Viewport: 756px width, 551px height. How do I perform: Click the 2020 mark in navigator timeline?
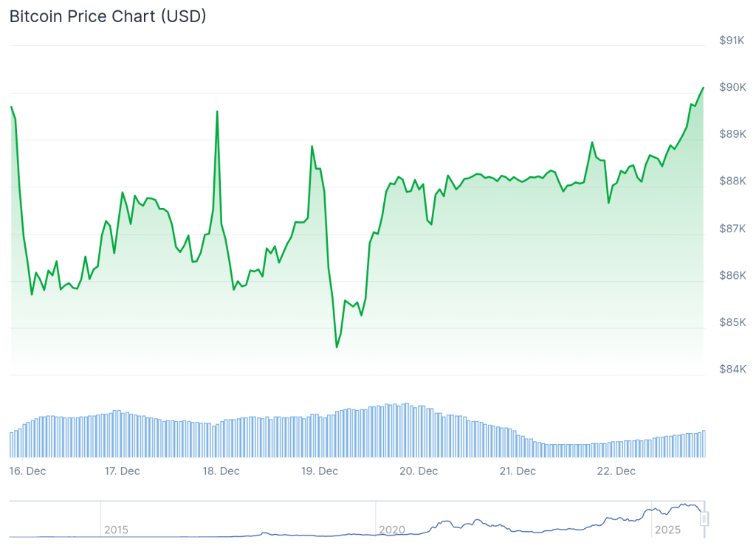tap(391, 530)
